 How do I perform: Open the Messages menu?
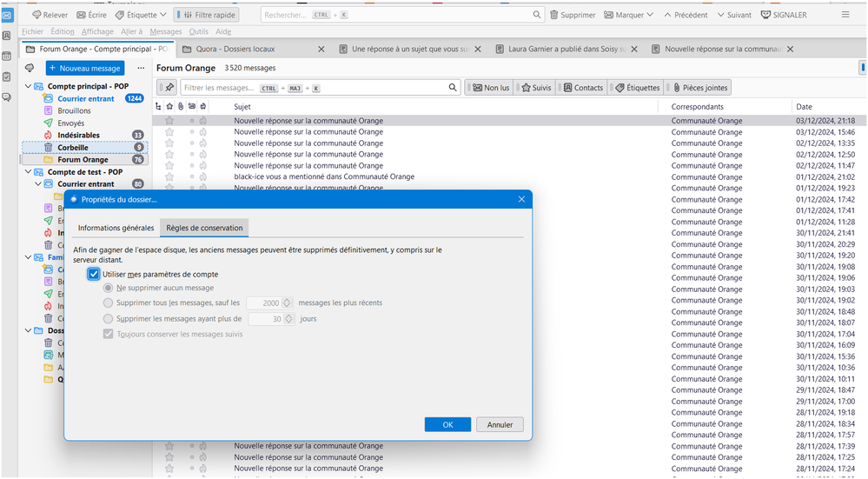point(165,31)
